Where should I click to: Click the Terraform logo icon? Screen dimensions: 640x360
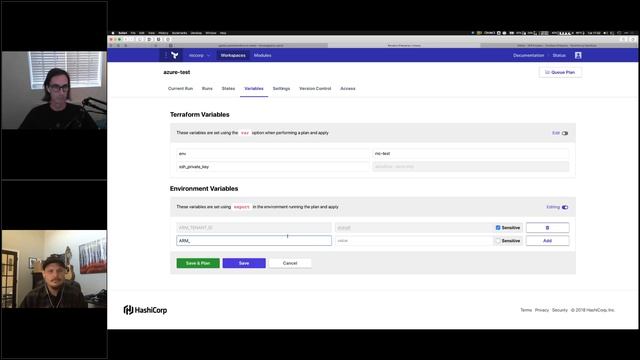pos(175,55)
